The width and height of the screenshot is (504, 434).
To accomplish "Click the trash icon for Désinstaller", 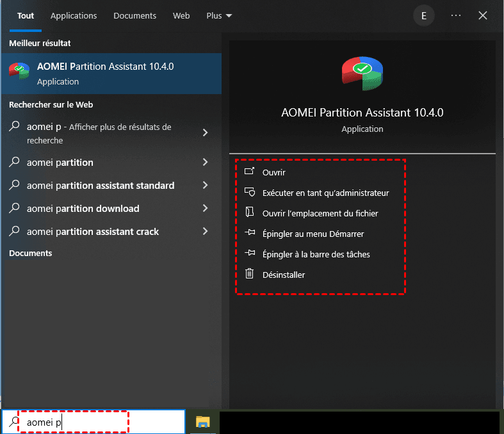I will 249,274.
